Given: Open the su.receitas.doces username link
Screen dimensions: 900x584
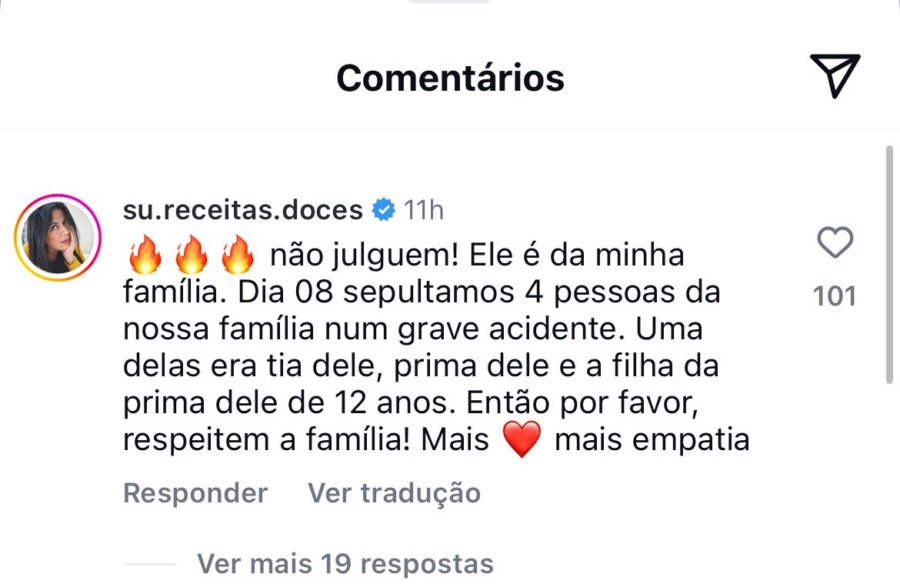Looking at the screenshot, I should (243, 210).
